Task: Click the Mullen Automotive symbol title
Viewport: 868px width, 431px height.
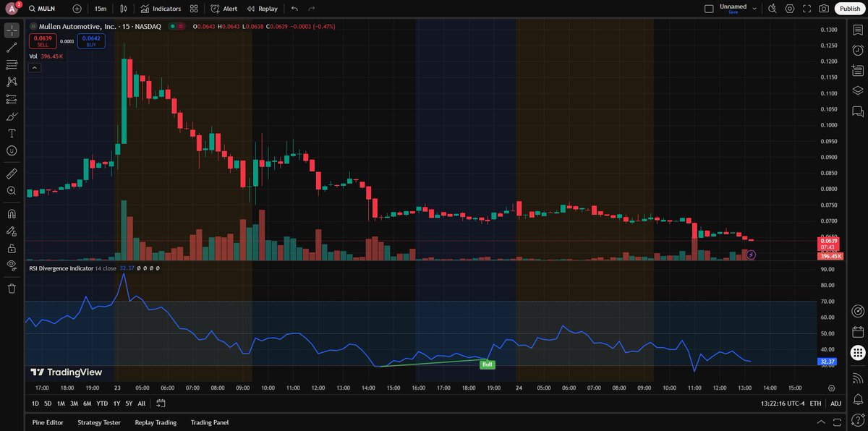Action: [x=78, y=26]
